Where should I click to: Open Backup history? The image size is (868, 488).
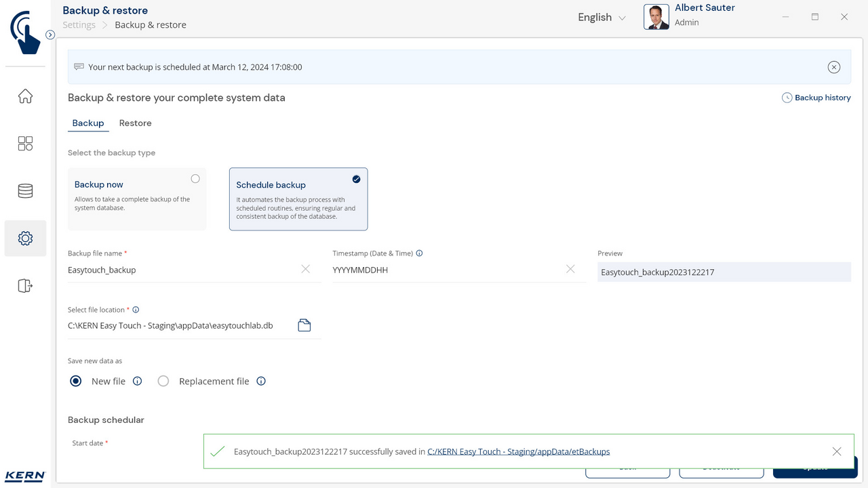click(816, 98)
